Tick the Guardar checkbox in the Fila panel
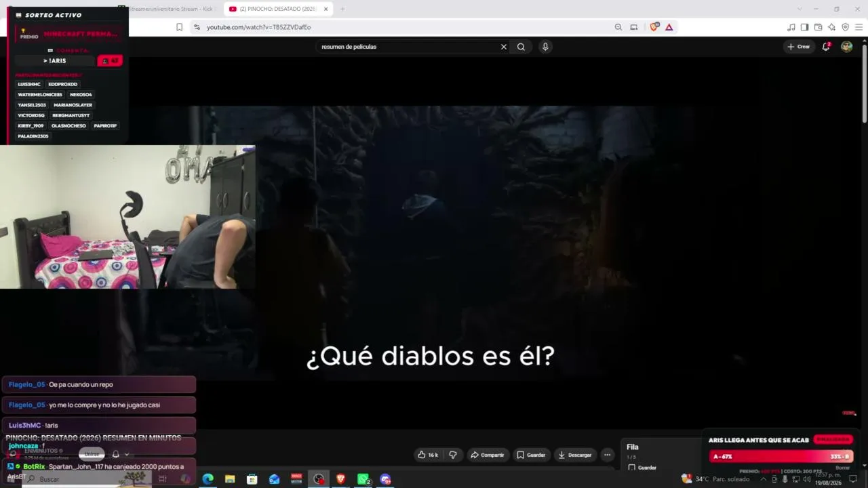 point(631,468)
